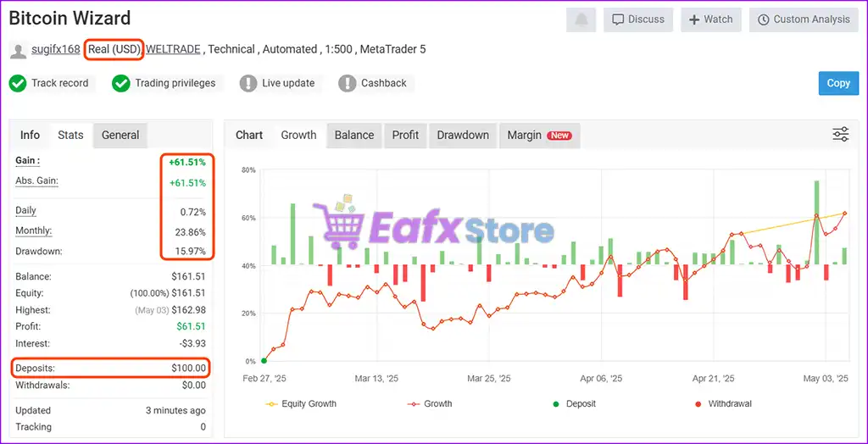Select the Growth chart tab
The image size is (868, 444).
coord(299,135)
